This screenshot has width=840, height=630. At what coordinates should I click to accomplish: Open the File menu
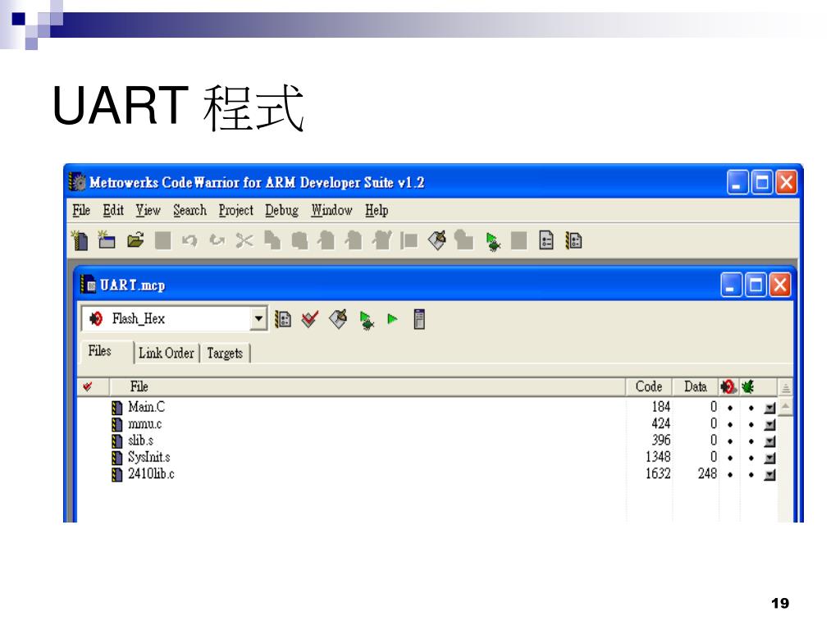(81, 211)
